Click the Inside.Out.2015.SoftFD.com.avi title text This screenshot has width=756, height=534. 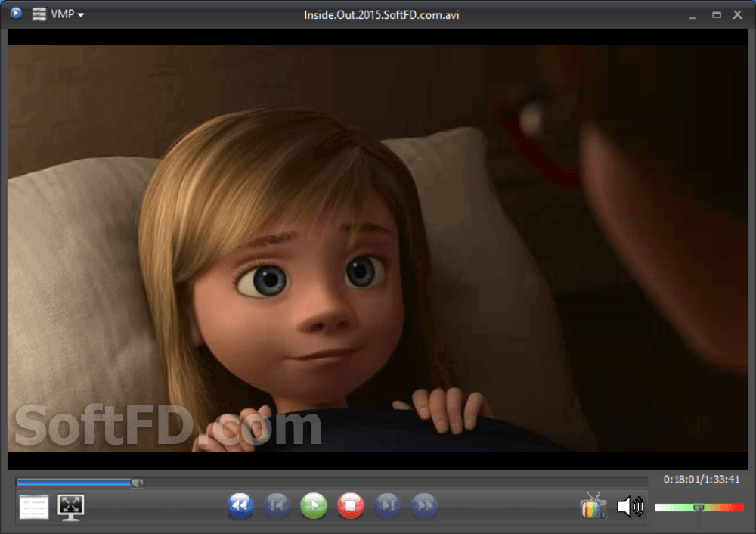381,15
